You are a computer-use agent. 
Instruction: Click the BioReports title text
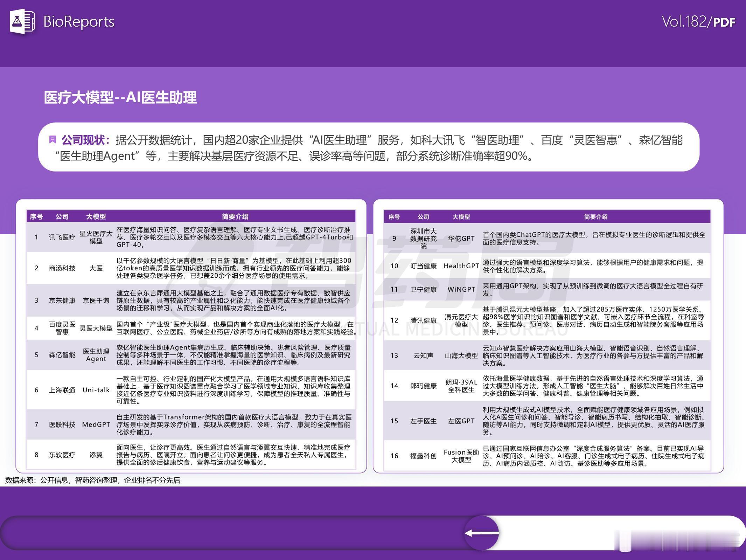point(79,22)
